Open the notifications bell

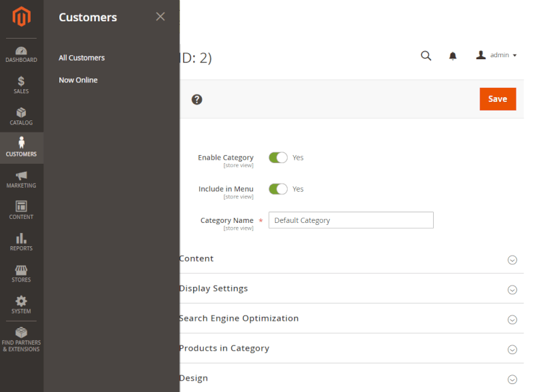pyautogui.click(x=453, y=56)
